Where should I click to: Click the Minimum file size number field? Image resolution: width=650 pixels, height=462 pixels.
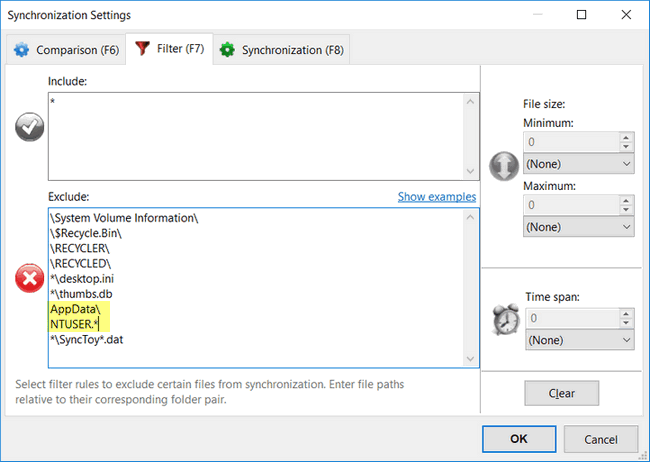point(570,143)
